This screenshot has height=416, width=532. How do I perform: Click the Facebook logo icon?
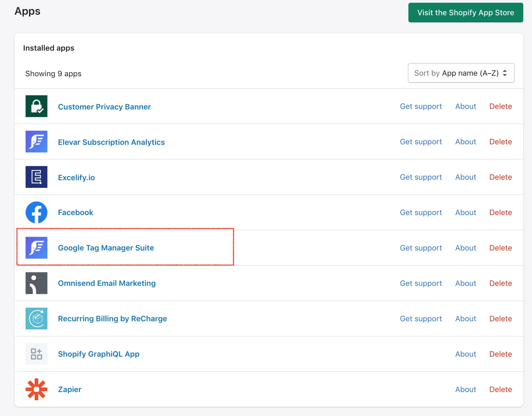pyautogui.click(x=36, y=212)
